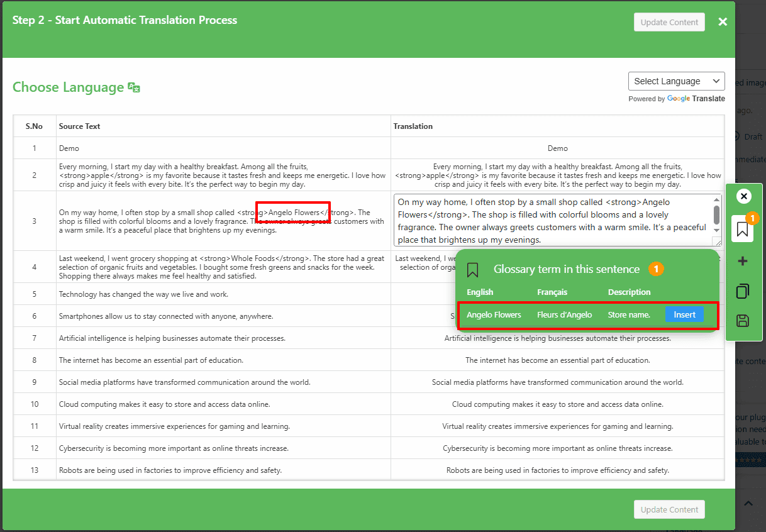Image resolution: width=766 pixels, height=532 pixels.
Task: Click bookmark icon in glossary popup header
Action: tap(473, 270)
